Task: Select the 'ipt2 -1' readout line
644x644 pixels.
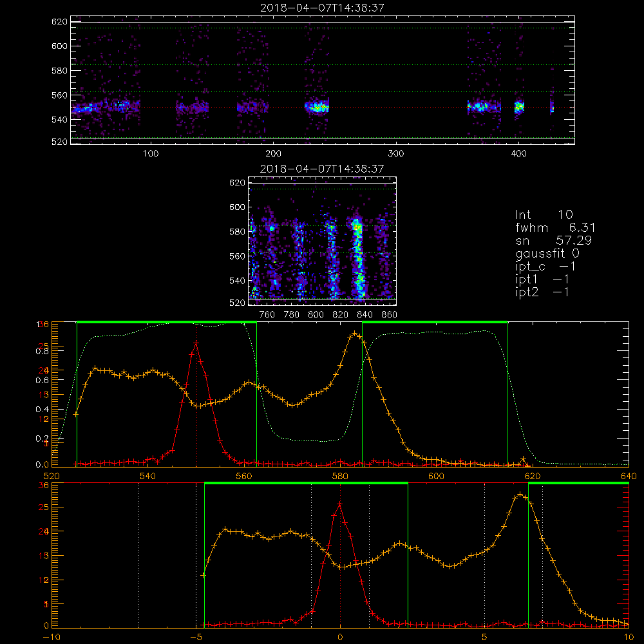Action: click(542, 292)
